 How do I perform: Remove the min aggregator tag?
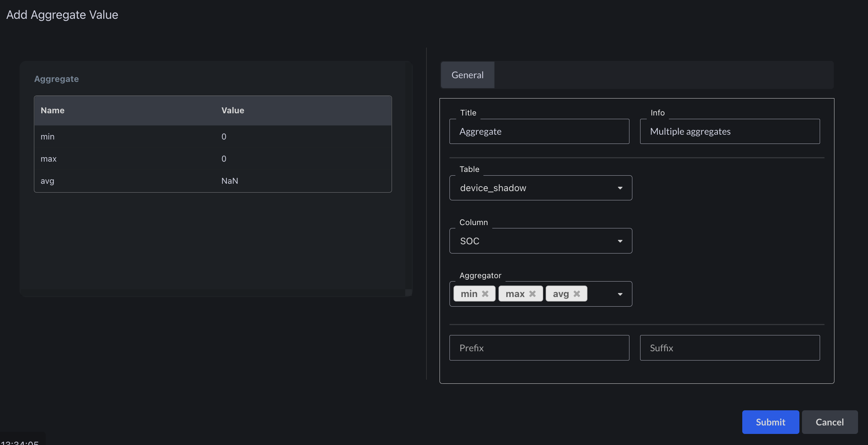[x=485, y=294]
